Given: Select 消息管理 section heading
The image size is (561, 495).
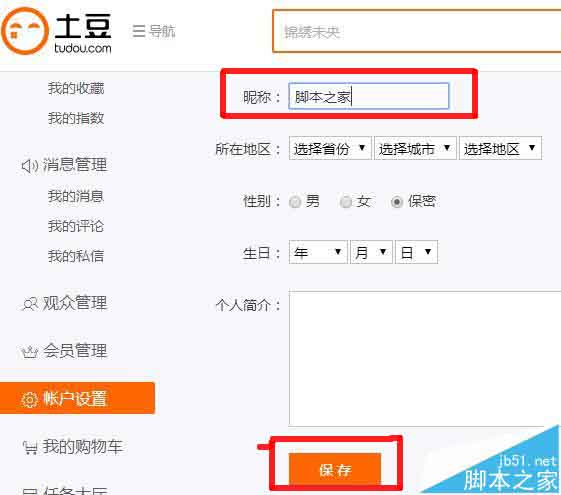Looking at the screenshot, I should coord(75,165).
